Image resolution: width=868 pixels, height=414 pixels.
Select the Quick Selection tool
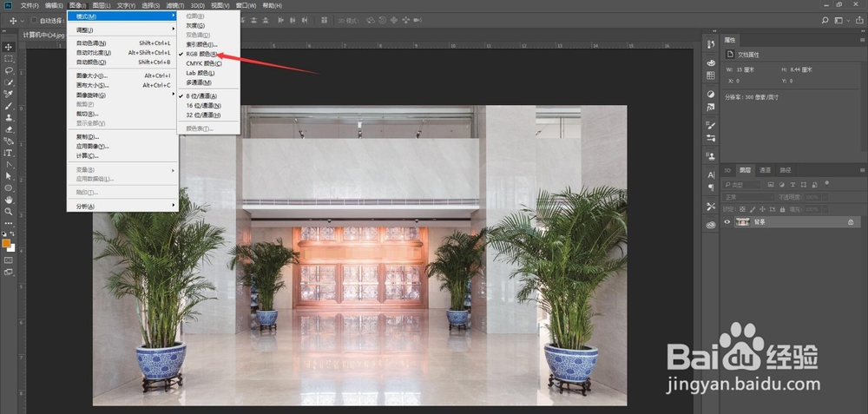(9, 82)
